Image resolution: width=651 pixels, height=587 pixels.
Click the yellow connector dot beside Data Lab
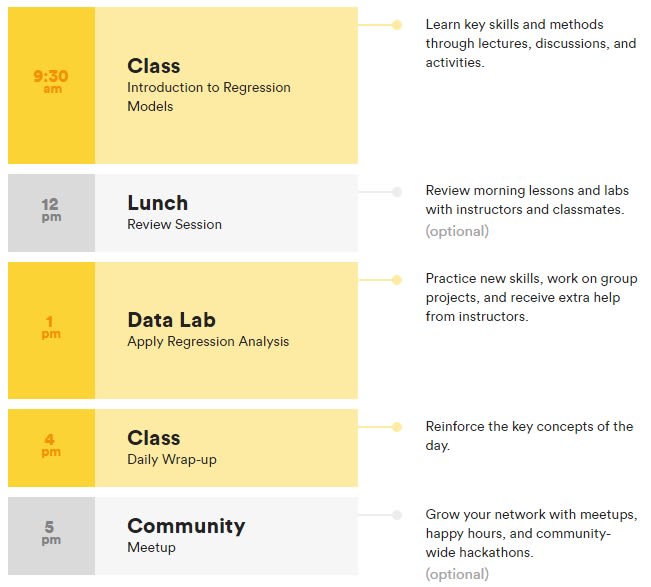click(x=397, y=280)
